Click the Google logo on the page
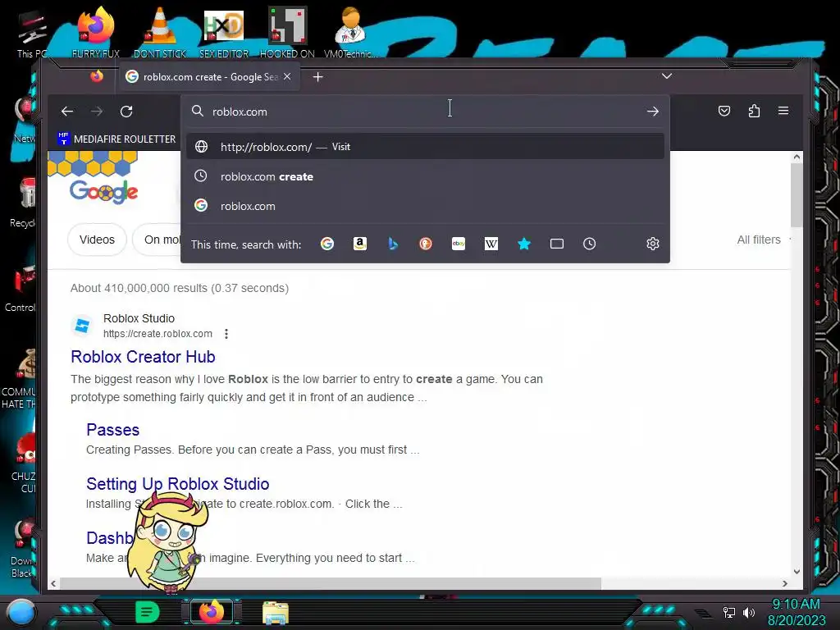Viewport: 840px width, 630px height. 103,190
